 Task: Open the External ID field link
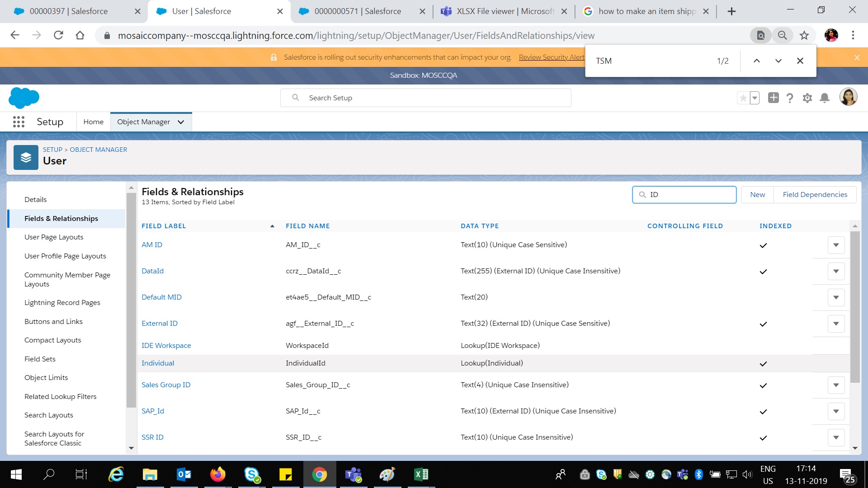(x=159, y=323)
